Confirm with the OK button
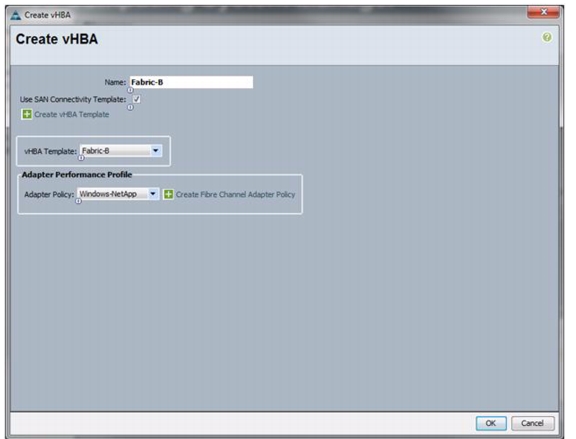Screen dimensions: 576x439 (491, 423)
